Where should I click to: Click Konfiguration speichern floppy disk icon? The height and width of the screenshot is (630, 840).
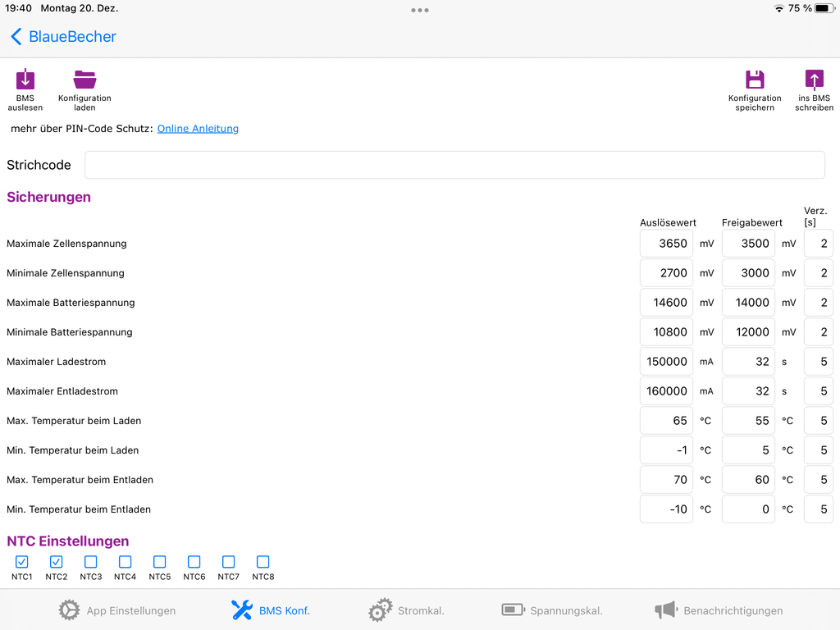pyautogui.click(x=755, y=80)
